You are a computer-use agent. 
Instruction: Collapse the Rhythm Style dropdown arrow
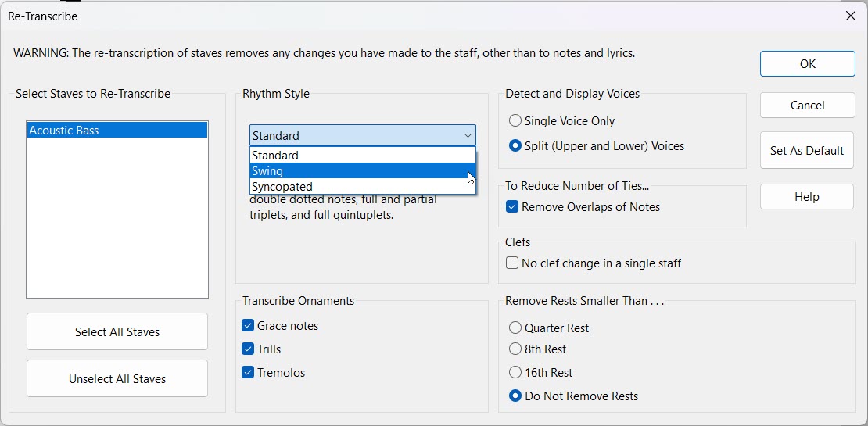[x=467, y=136]
